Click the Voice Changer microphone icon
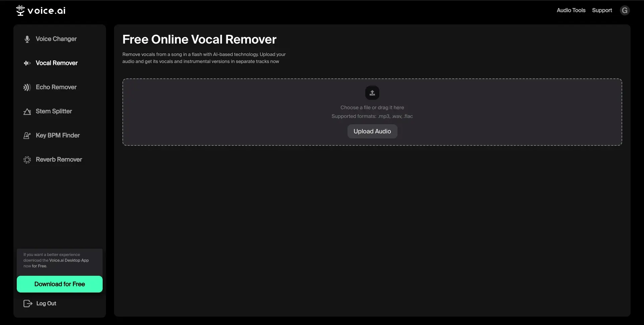 click(27, 39)
